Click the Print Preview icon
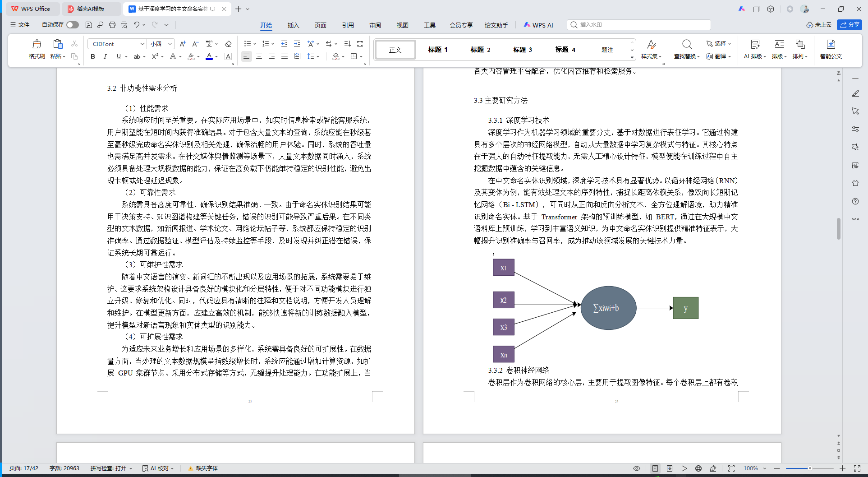This screenshot has height=477, width=868. coord(124,25)
